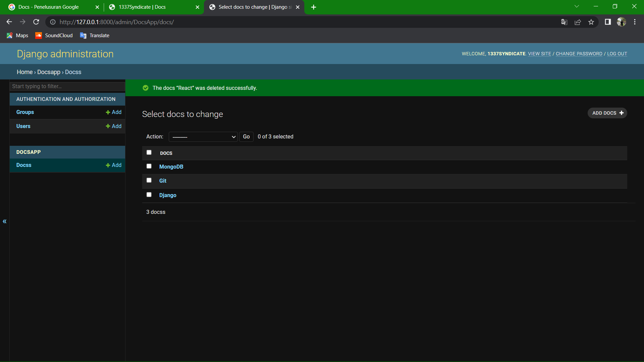Click the browser back arrow
The image size is (644, 362).
pyautogui.click(x=9, y=22)
